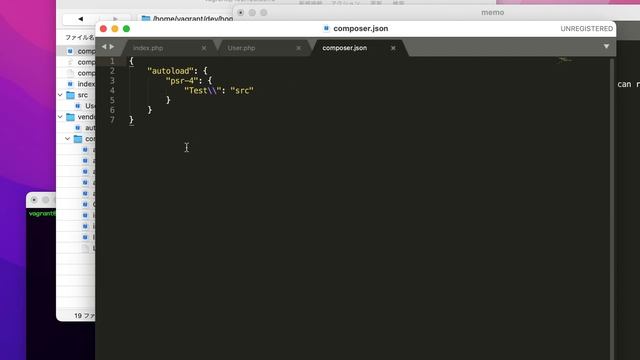The image size is (640, 360).
Task: Click the composer.json title file icon
Action: [326, 29]
